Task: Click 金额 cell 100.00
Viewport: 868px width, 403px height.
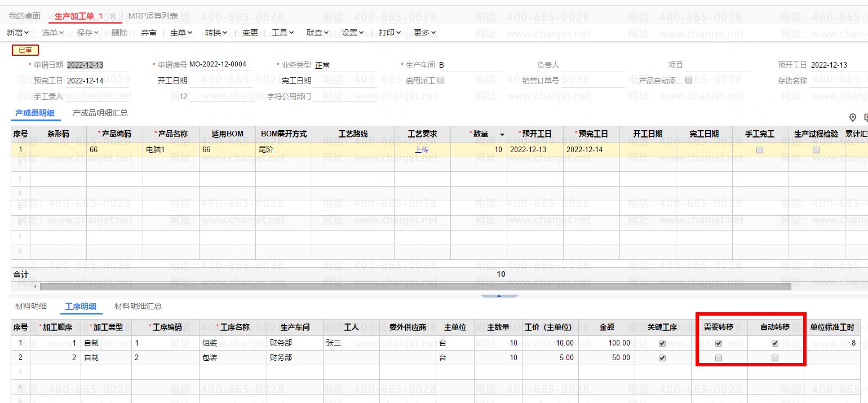Action: (x=606, y=343)
